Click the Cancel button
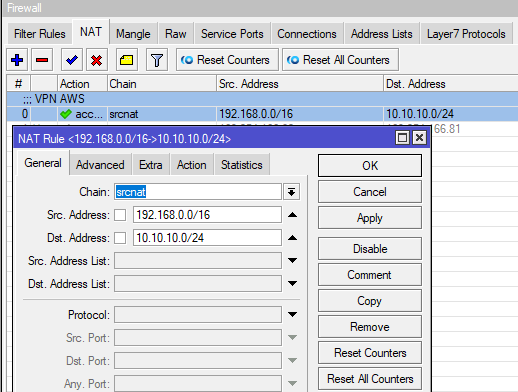The height and width of the screenshot is (392, 518). coord(370,192)
